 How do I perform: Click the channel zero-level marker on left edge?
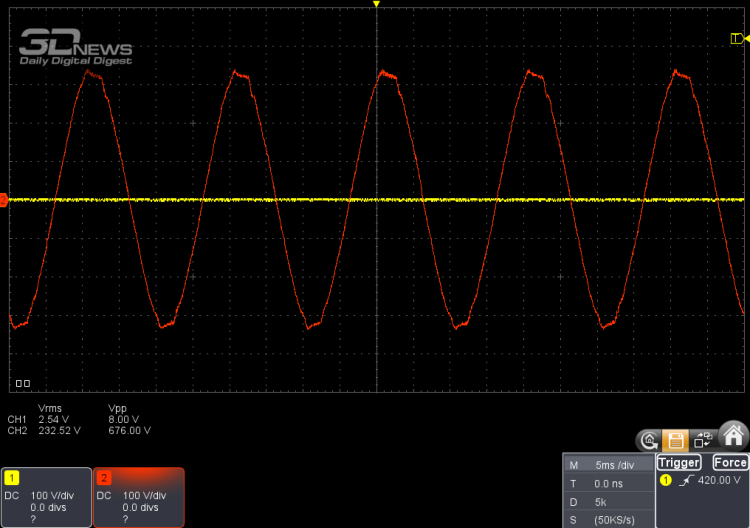click(x=3, y=201)
